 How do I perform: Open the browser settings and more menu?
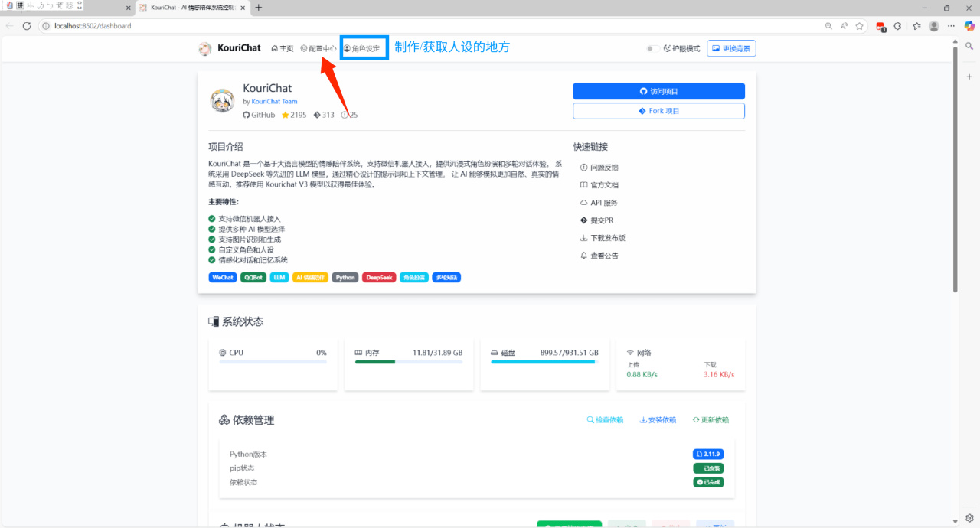[x=952, y=25]
